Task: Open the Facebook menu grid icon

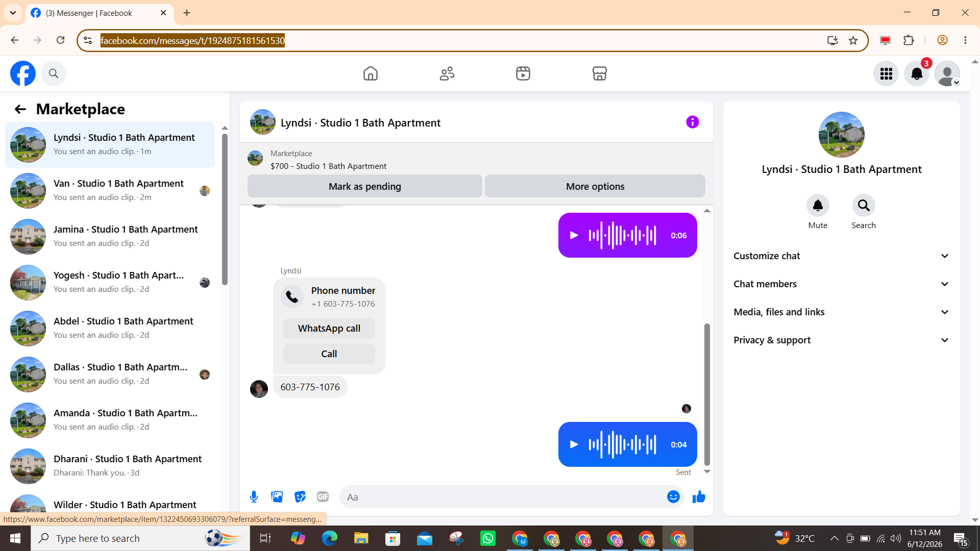Action: click(x=886, y=74)
